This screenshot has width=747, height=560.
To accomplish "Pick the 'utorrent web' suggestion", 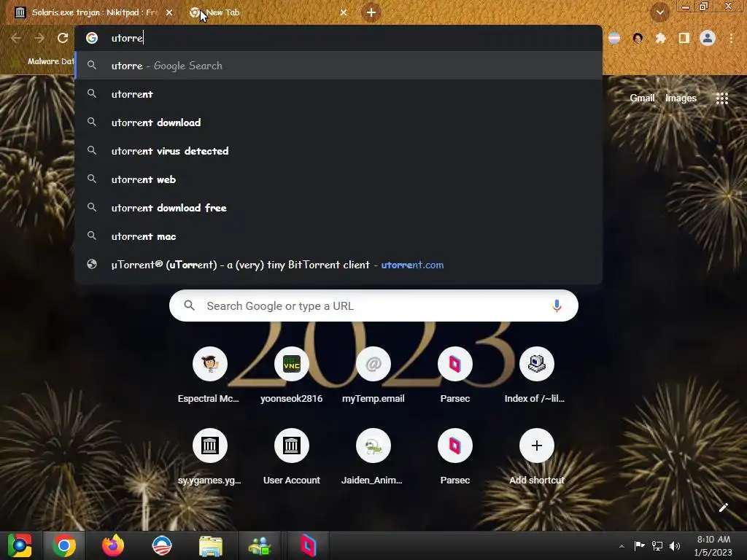I will tap(338, 179).
